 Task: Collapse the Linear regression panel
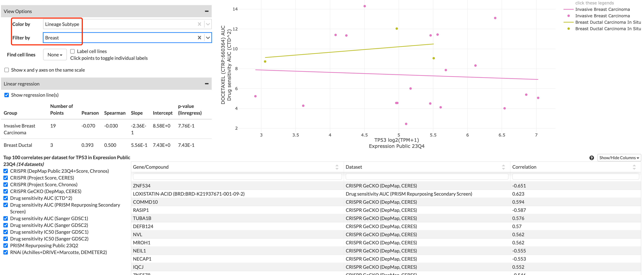206,84
